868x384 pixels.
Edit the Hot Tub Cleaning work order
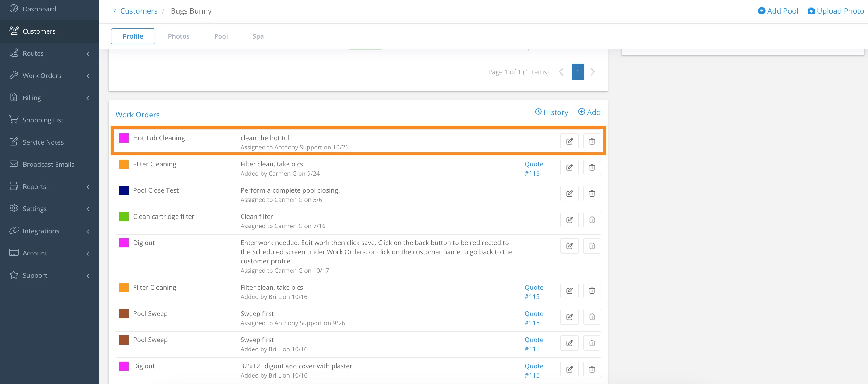coord(569,141)
